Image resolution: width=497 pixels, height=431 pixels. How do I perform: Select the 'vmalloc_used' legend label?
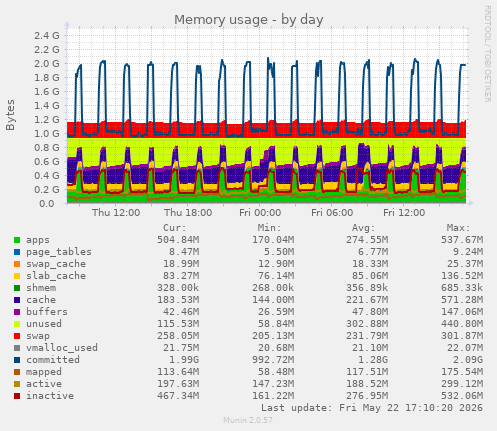(62, 348)
